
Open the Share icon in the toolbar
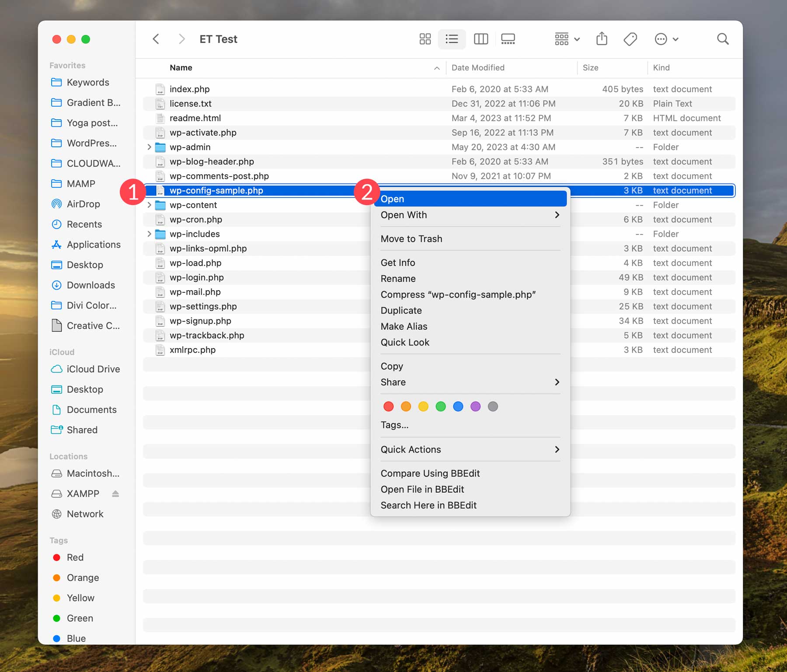click(602, 39)
